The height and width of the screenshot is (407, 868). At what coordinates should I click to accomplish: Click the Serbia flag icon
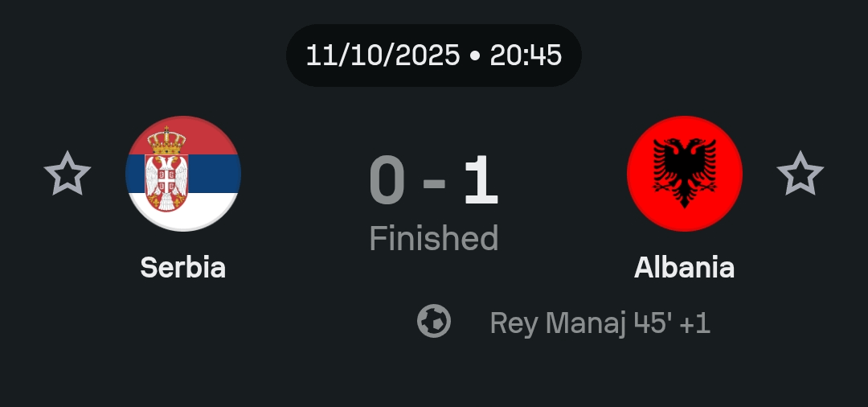coord(183,174)
